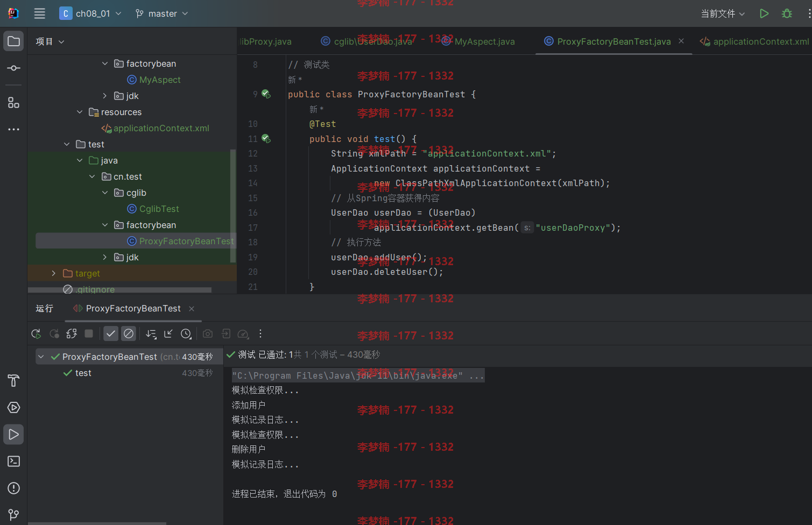The width and height of the screenshot is (812, 525).
Task: Rerun ProxyFactoryBeanTest
Action: coord(36,334)
